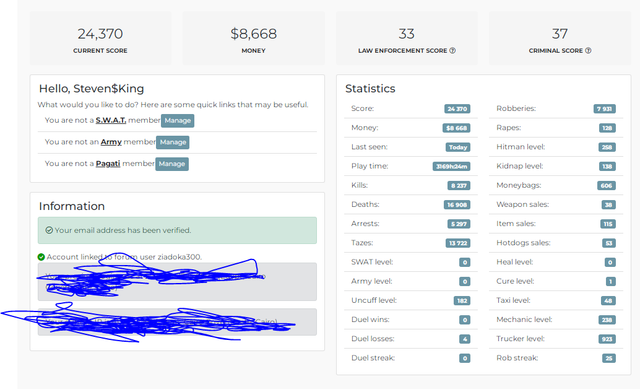Click the Money badge in Statistics
The height and width of the screenshot is (389, 640).
tap(456, 128)
